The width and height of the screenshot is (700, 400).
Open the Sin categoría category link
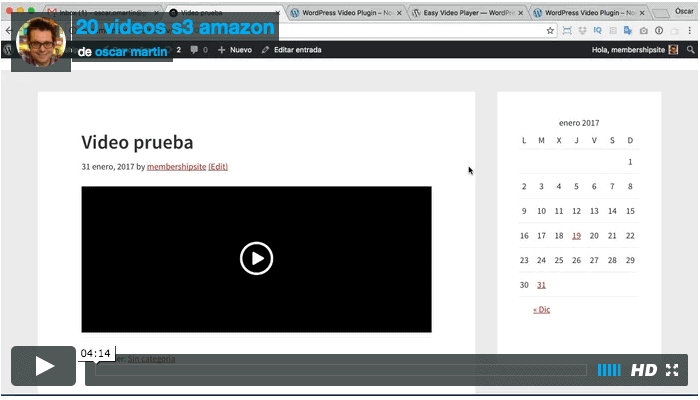pyautogui.click(x=151, y=358)
